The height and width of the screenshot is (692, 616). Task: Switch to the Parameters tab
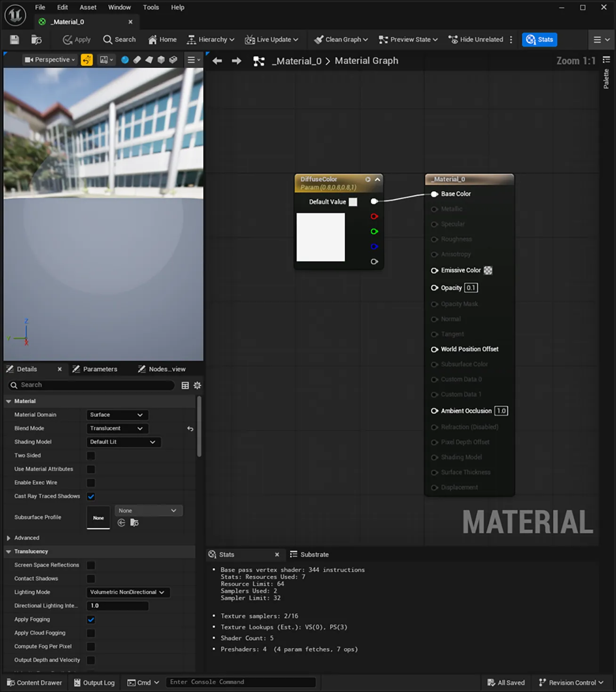(x=99, y=369)
